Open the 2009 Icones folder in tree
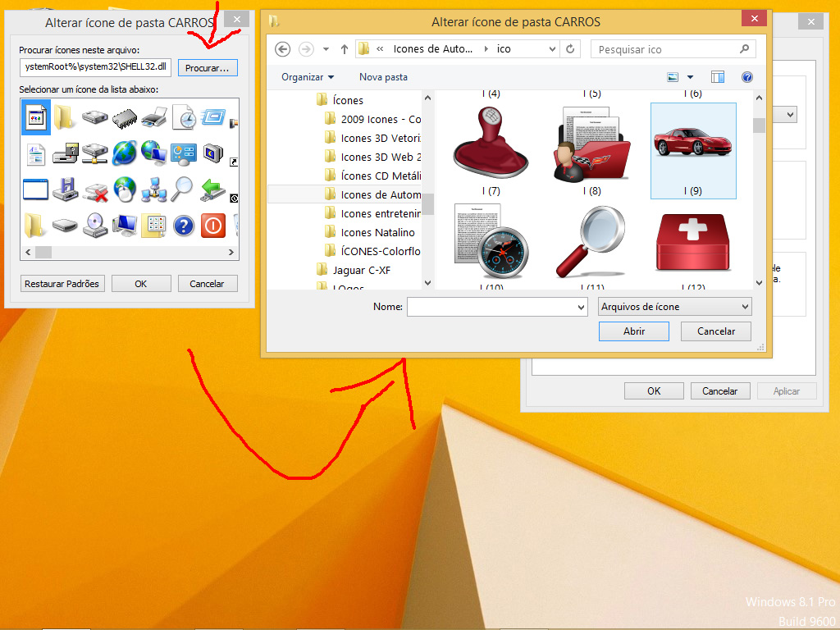Screen dimensions: 840x630 [373, 119]
